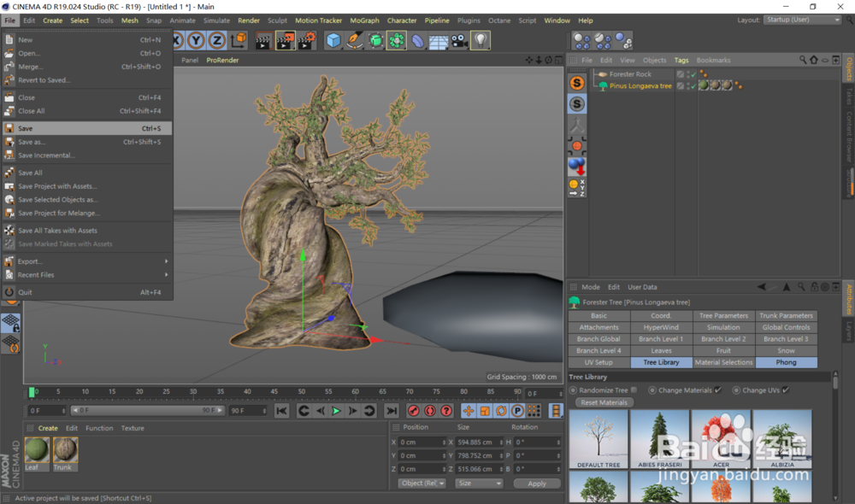Click the preview range slider bar
The height and width of the screenshot is (504, 855).
(x=148, y=410)
